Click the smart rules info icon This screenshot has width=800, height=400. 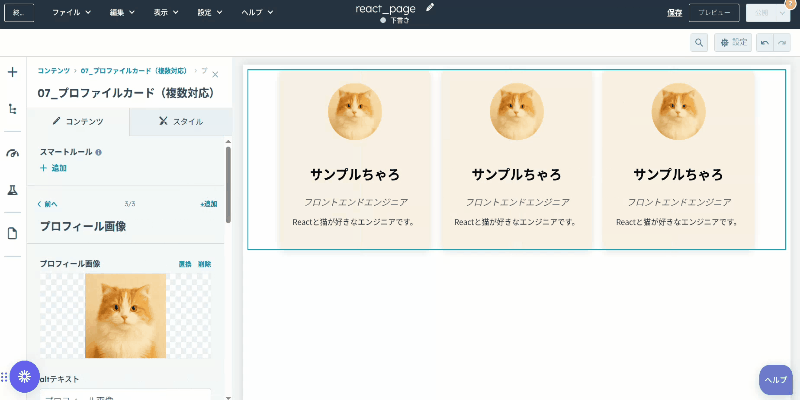point(98,152)
